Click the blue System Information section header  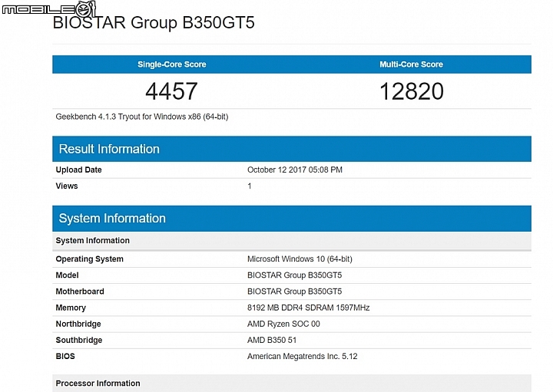tap(292, 219)
